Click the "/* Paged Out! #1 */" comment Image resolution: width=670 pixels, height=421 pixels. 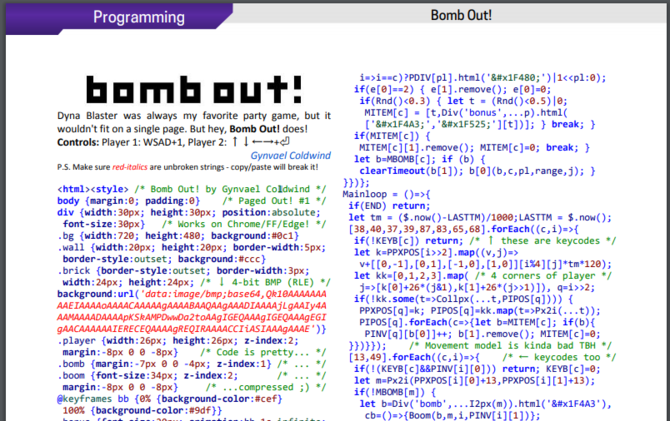click(274, 201)
